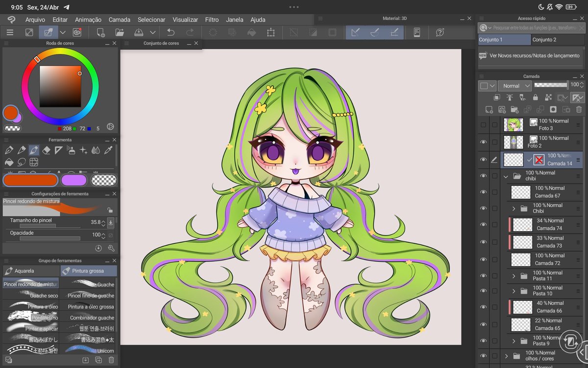588x368 pixels.
Task: Open the Normal blend mode dropdown
Action: pos(514,85)
